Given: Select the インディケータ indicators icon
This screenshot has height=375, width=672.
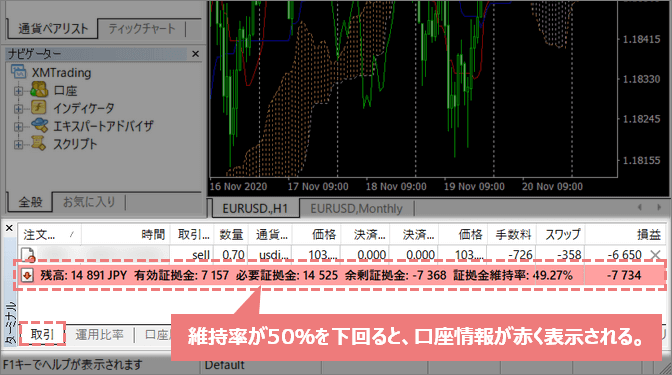Looking at the screenshot, I should pos(39,108).
